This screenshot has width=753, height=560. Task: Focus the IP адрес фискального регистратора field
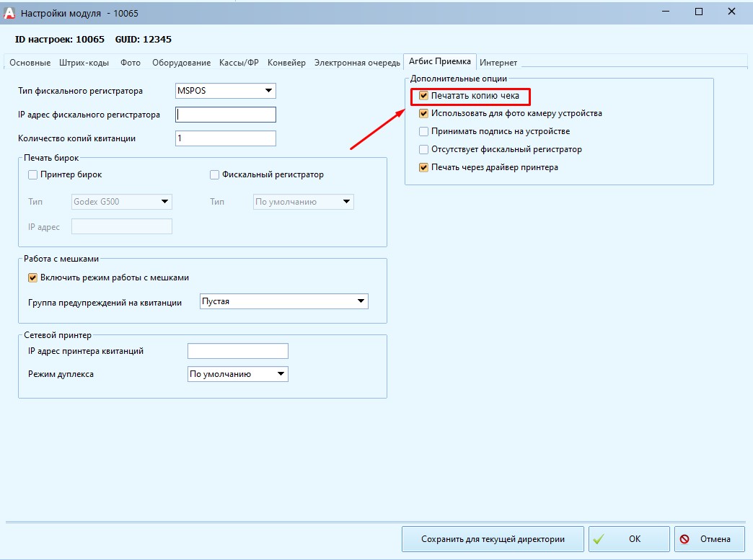coord(226,115)
